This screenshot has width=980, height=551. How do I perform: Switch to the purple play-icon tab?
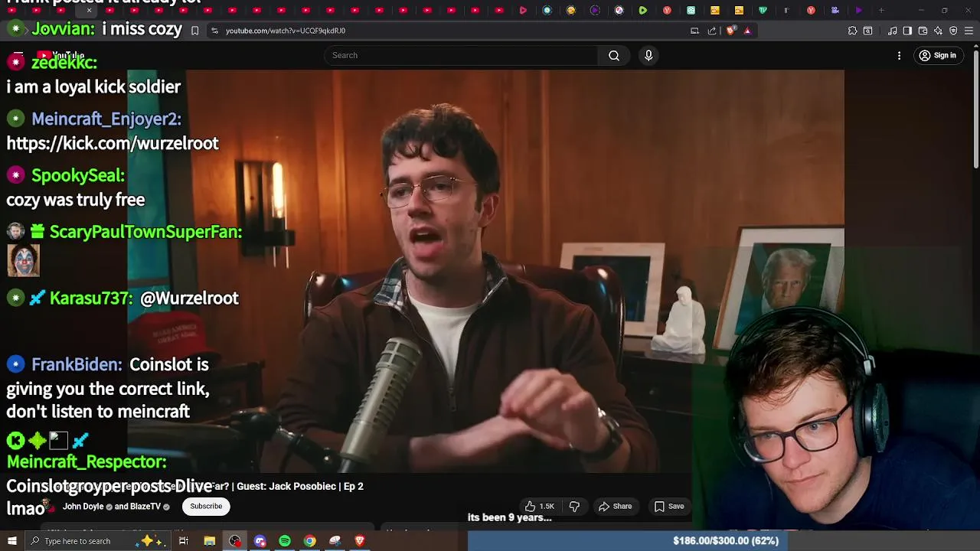(859, 11)
